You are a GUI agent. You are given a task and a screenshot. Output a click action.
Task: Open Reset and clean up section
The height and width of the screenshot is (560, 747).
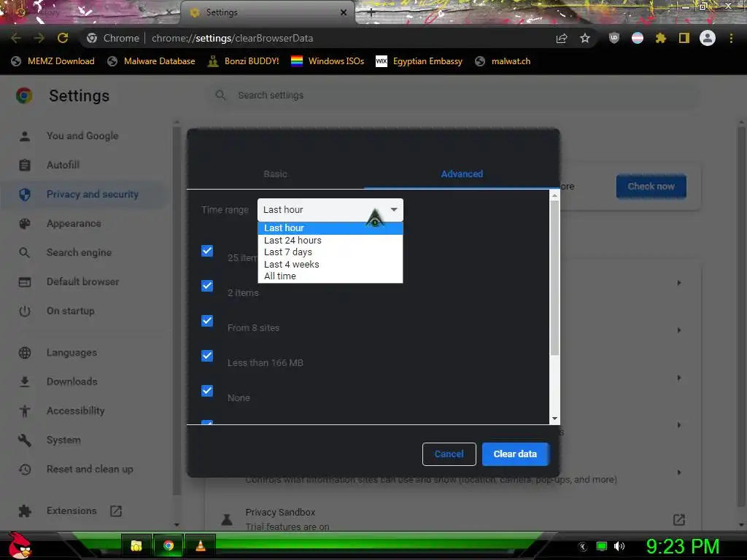(x=83, y=469)
